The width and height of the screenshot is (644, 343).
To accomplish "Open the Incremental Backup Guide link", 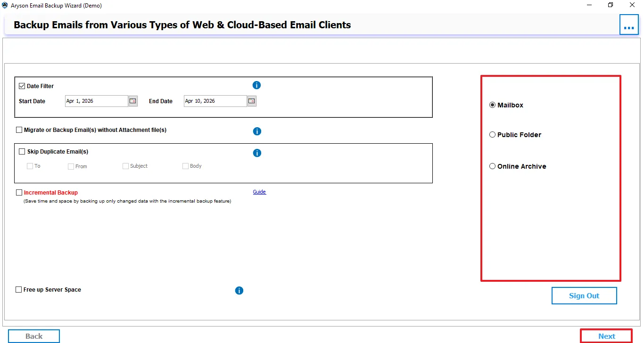I will (x=259, y=192).
